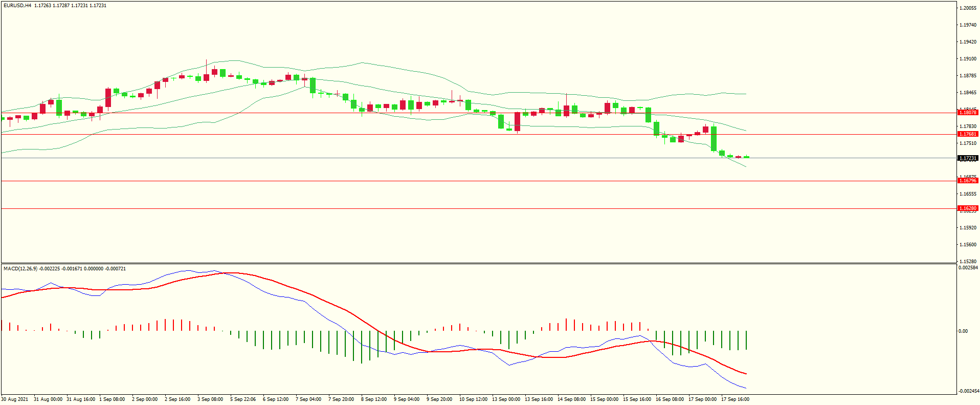Click the 5 Sep 22:06 time label
Screen dimensions: 980x405
click(x=243, y=399)
